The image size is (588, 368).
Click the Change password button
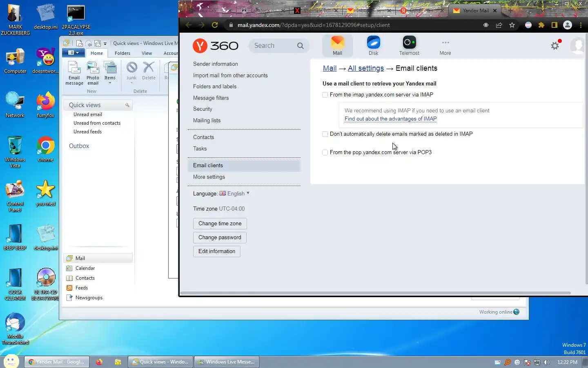220,238
